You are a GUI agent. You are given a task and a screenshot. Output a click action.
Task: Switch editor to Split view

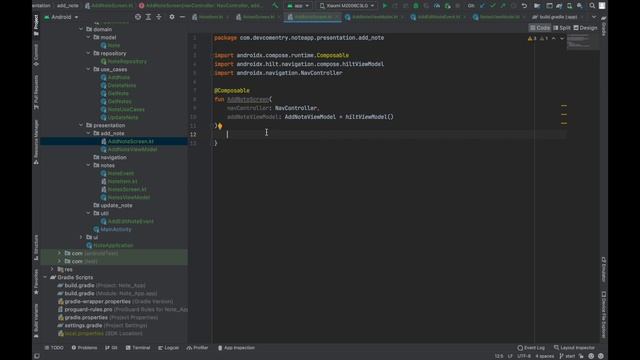pos(562,28)
